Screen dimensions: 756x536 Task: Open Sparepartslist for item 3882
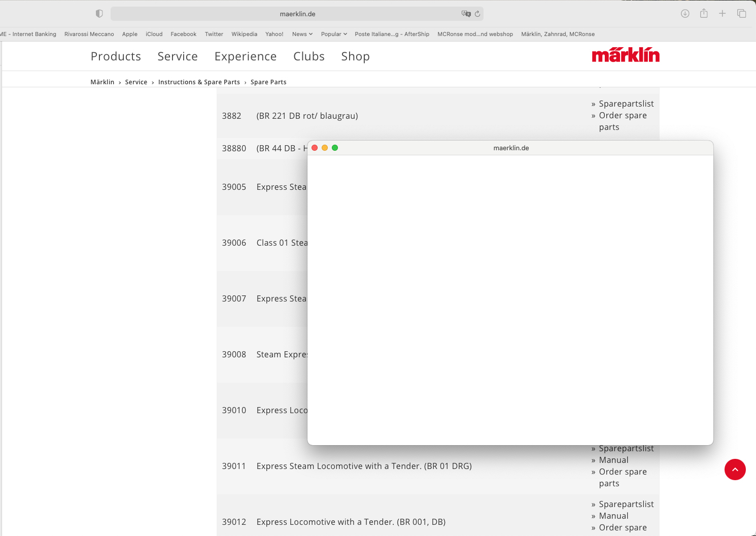(x=626, y=104)
